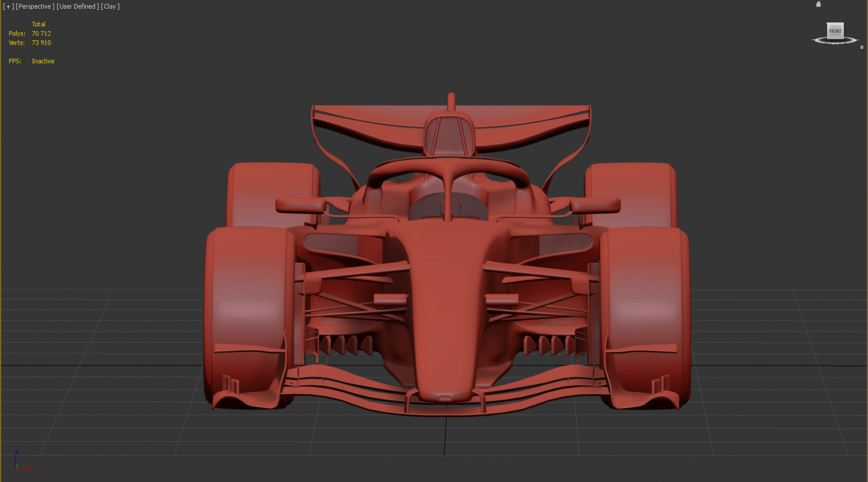Select the front tire on the right side

[645, 310]
